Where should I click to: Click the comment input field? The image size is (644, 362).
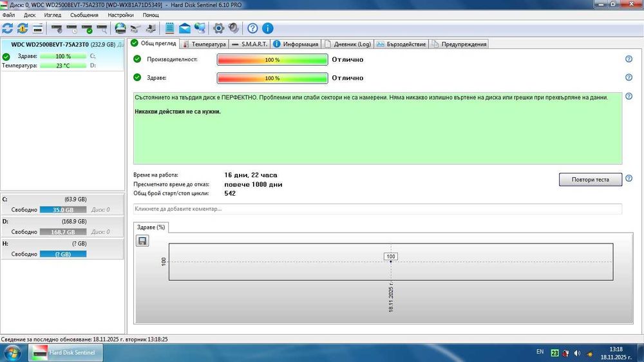377,209
